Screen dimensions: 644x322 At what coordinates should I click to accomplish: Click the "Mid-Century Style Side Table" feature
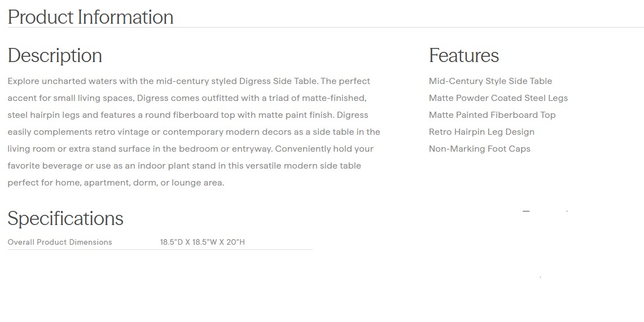pos(490,81)
